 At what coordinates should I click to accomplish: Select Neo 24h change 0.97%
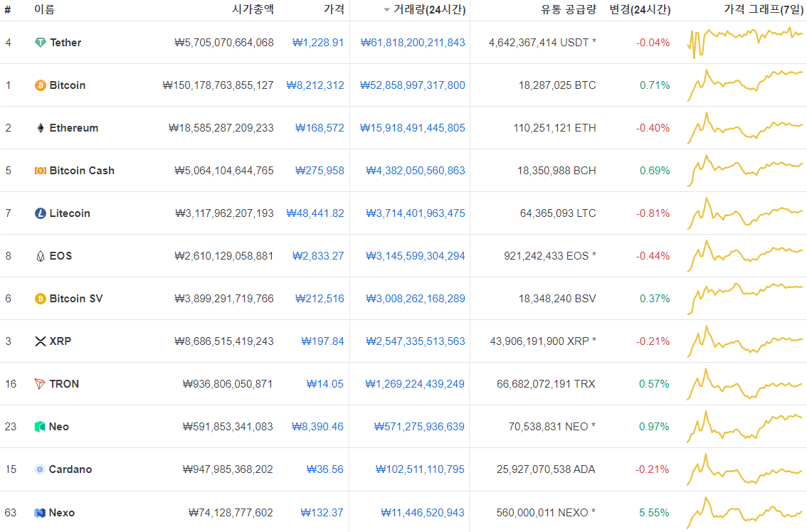654,427
